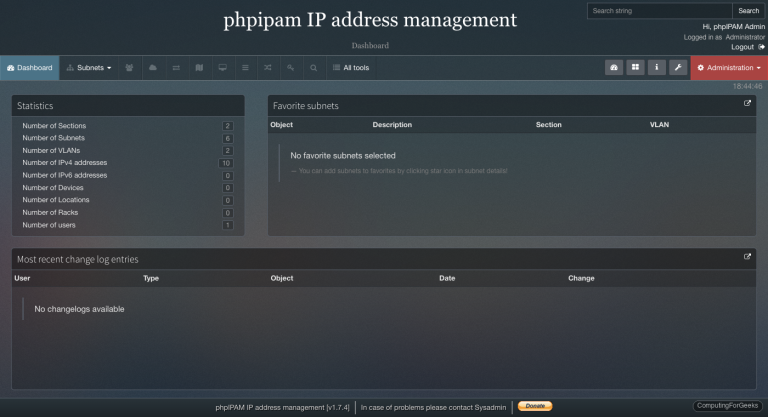
Task: Click the Change column header
Action: 581,278
